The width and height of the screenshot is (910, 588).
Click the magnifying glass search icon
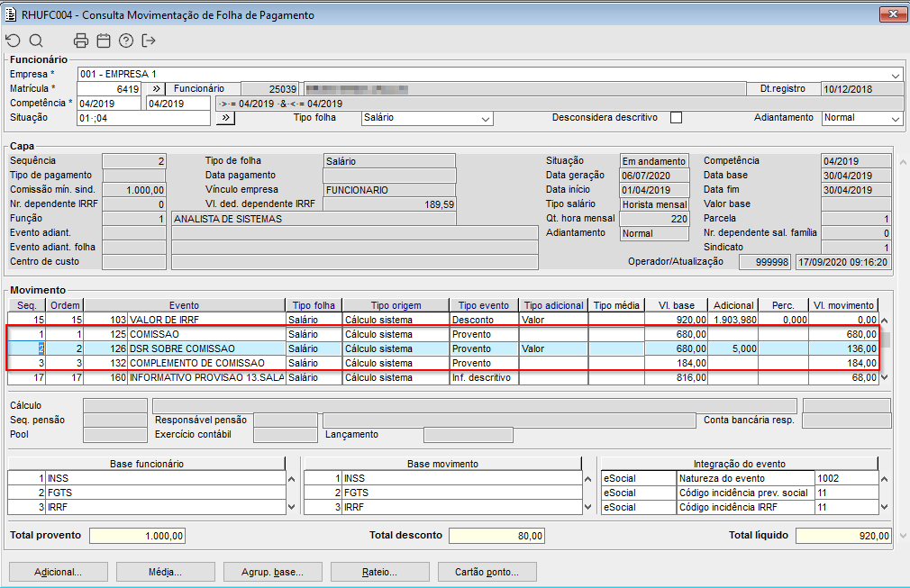click(36, 41)
